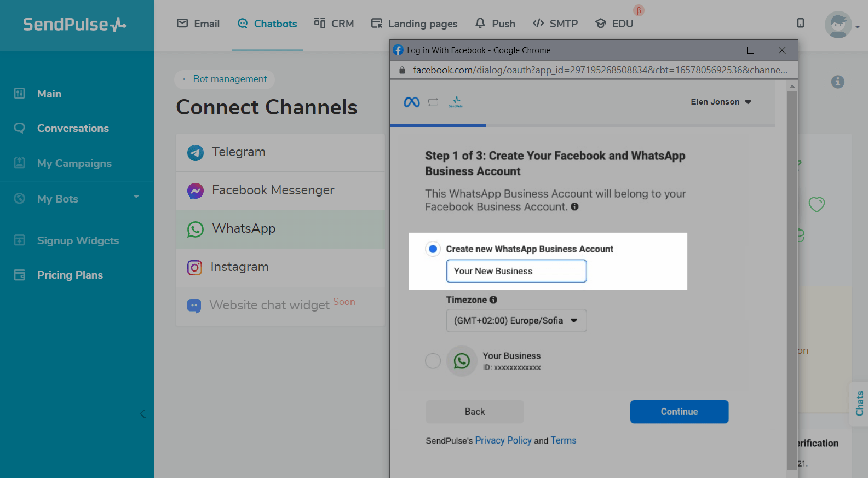
Task: Click the exchange arrows icon in dialog
Action: (433, 102)
